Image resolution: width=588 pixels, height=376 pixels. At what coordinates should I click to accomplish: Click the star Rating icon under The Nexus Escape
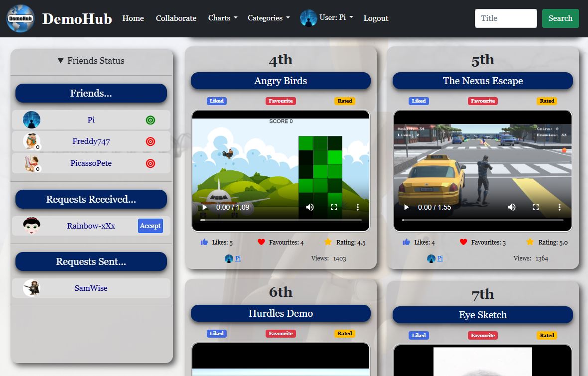click(530, 242)
